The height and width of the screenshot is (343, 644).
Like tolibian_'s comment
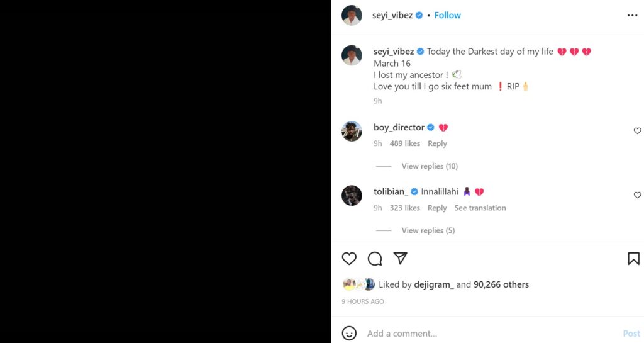[637, 195]
